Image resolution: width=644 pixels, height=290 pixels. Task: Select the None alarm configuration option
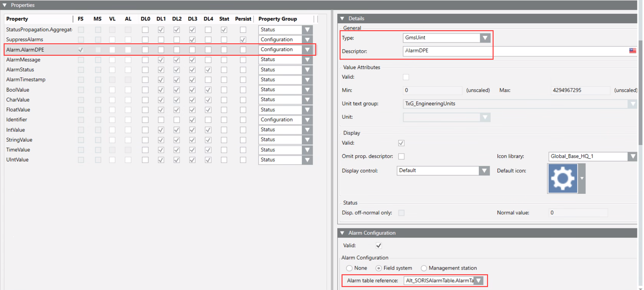[x=349, y=268]
